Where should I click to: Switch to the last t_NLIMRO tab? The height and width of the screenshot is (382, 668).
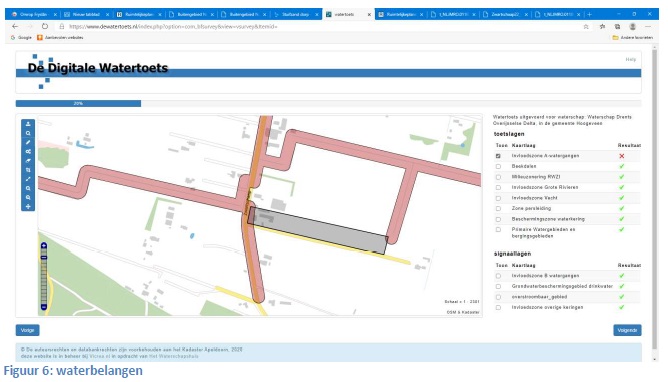coord(557,14)
